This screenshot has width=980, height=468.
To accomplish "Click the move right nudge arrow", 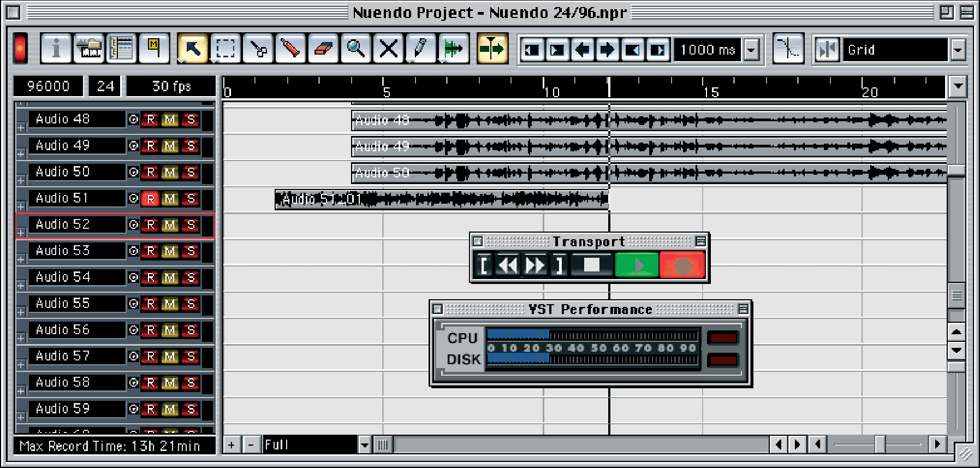I will pyautogui.click(x=607, y=50).
